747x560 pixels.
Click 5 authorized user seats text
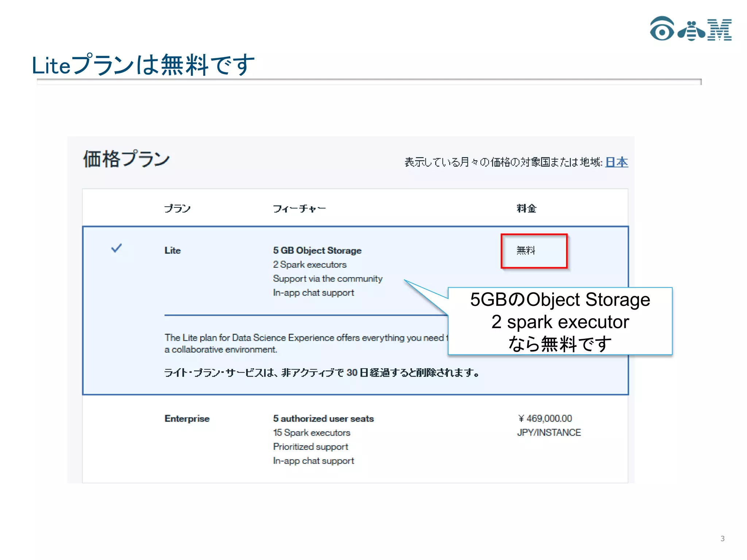324,419
